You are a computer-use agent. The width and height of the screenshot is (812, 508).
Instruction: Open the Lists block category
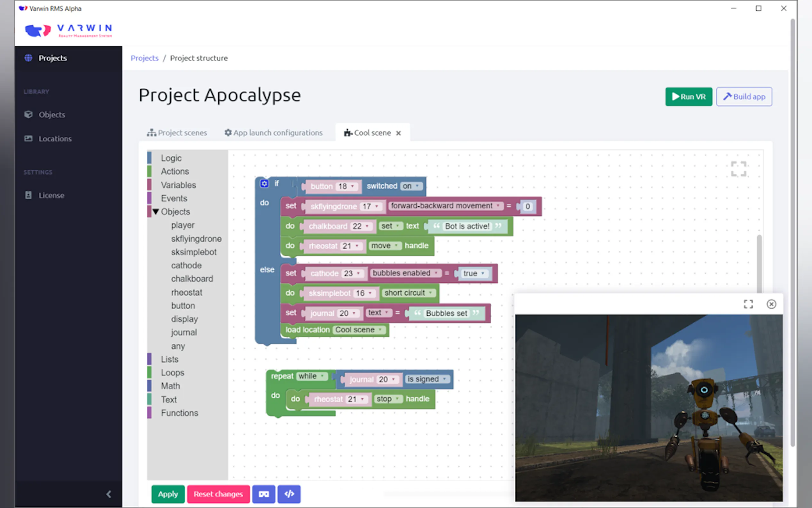pyautogui.click(x=169, y=359)
